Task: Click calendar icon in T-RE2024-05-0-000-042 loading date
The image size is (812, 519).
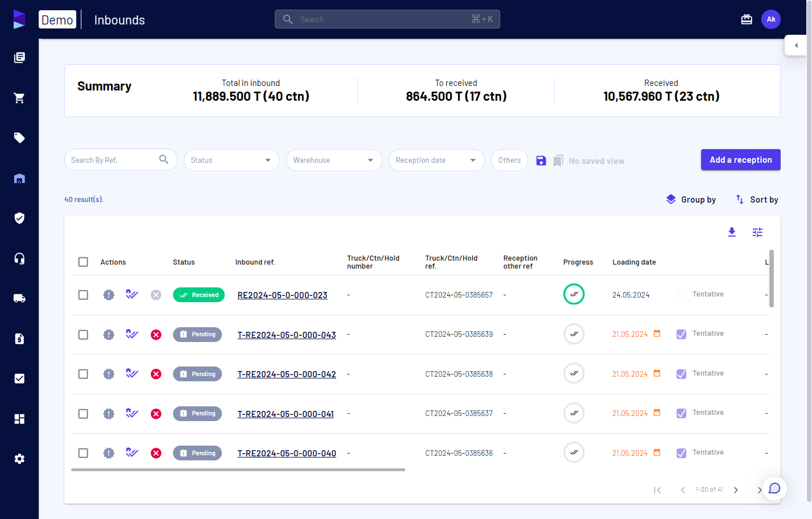Action: (657, 373)
